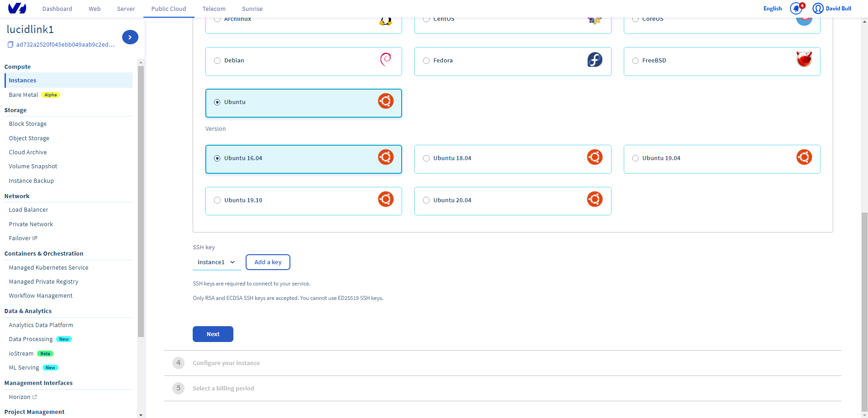The width and height of the screenshot is (868, 418).
Task: Click the Ubuntu 19.10 logo icon
Action: pyautogui.click(x=386, y=199)
